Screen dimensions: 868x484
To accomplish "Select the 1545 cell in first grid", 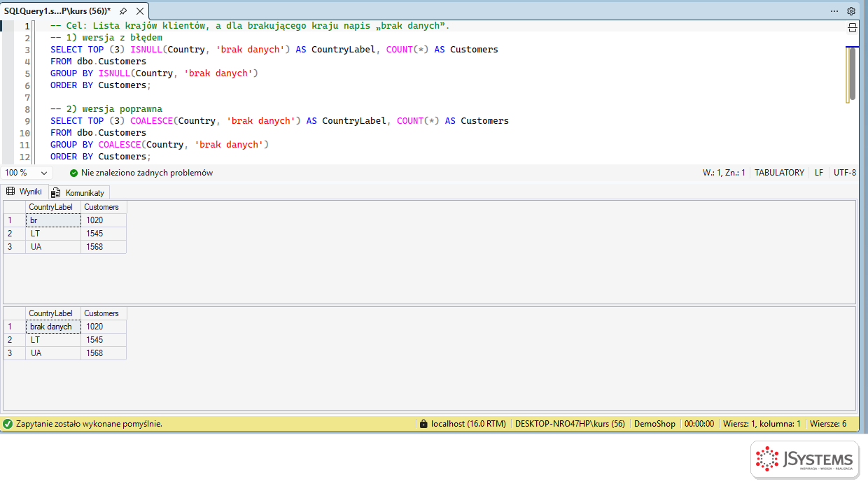I will [x=104, y=234].
